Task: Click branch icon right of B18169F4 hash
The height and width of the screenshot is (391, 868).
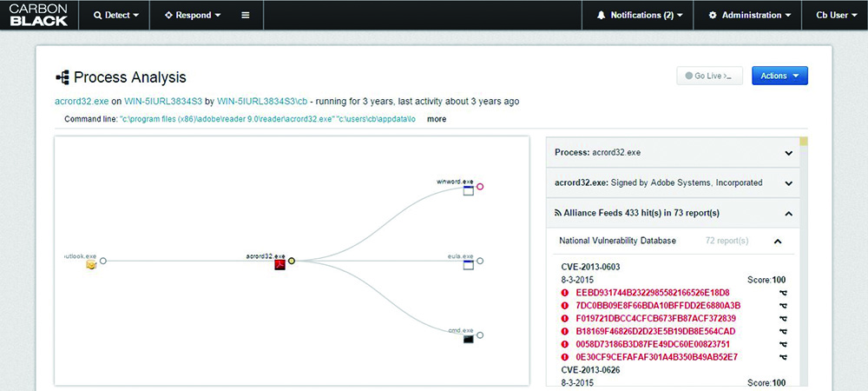Action: pyautogui.click(x=783, y=331)
